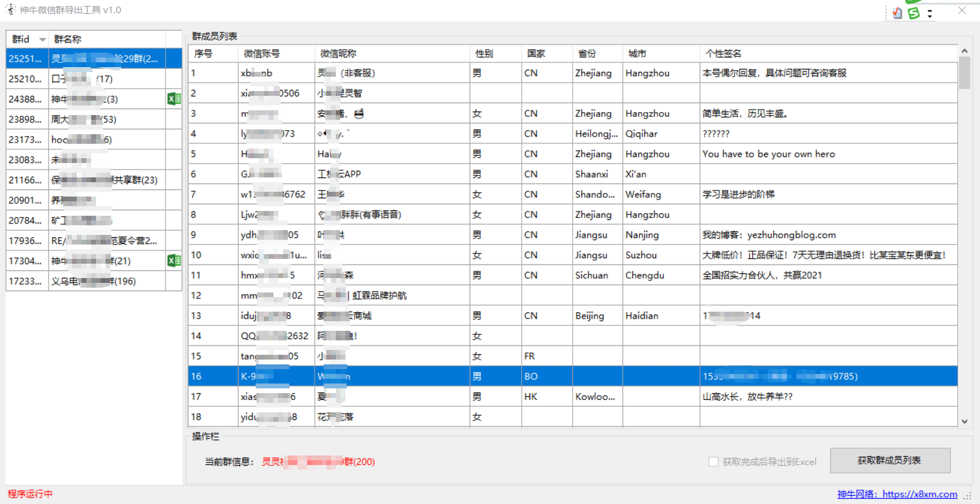Click the emoji icon in row 3 nickname

[359, 113]
